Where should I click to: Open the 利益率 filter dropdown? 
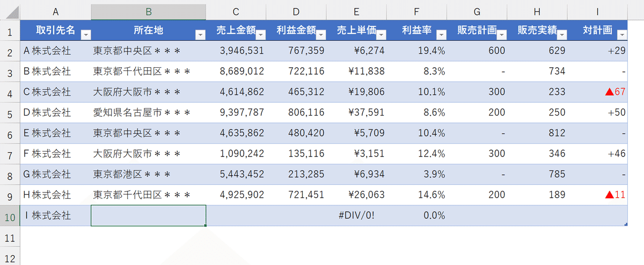tap(441, 35)
